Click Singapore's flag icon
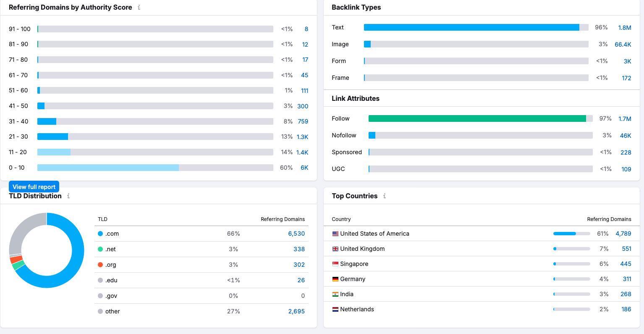 335,263
